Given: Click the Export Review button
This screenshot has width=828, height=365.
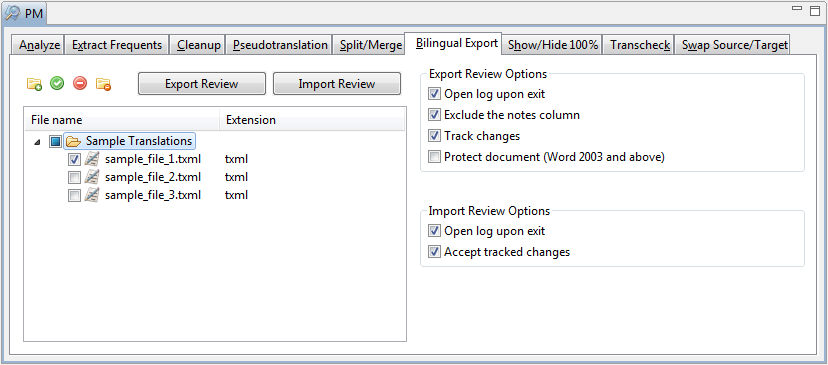Looking at the screenshot, I should click(x=202, y=84).
